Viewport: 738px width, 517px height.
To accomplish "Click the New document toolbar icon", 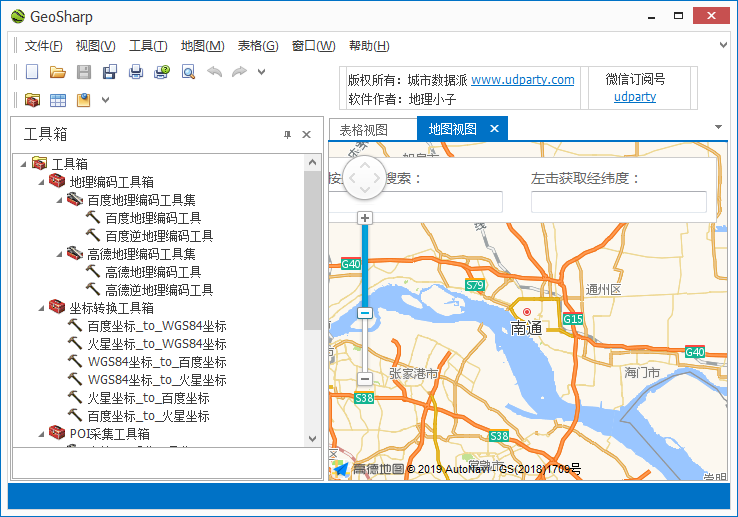I will (x=32, y=72).
